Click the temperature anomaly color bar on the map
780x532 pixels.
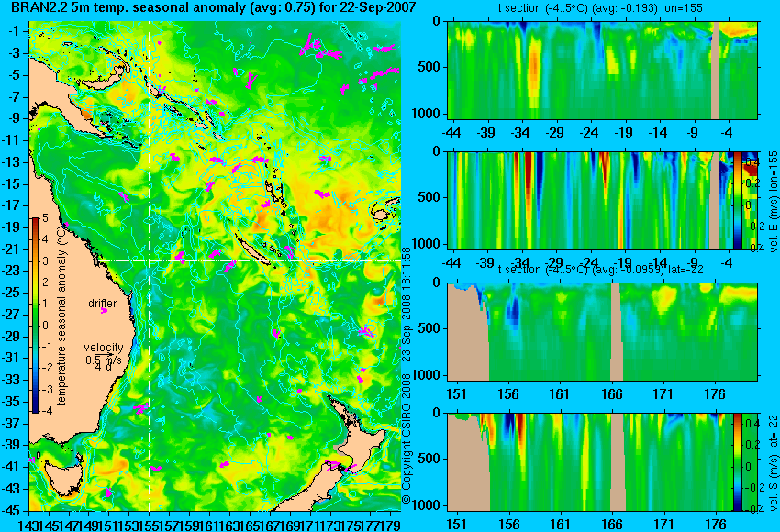[35, 316]
